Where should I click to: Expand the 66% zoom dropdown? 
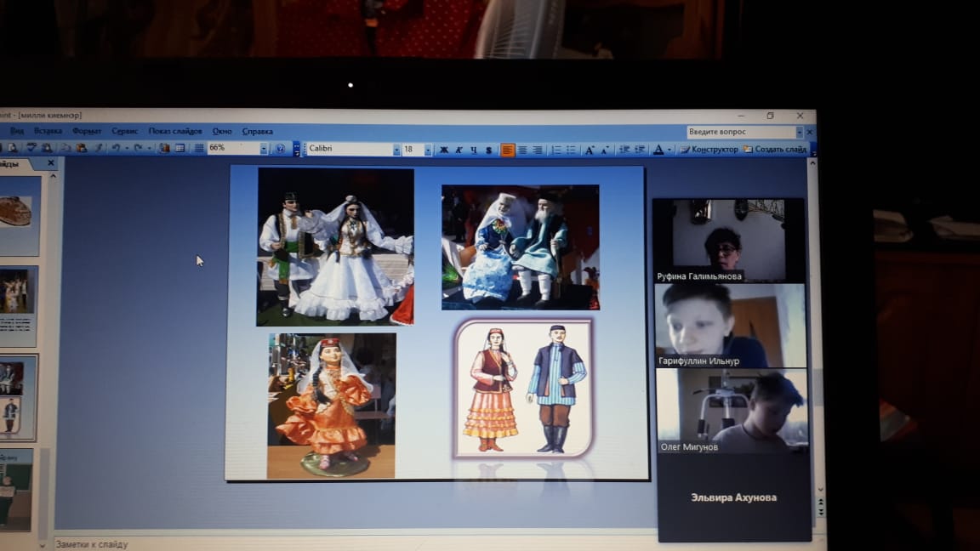(264, 149)
